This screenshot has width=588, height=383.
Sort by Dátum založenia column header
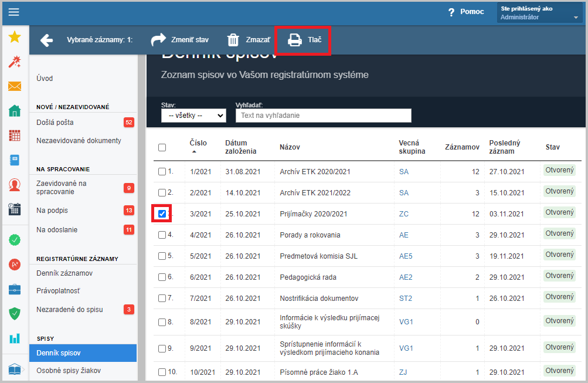(241, 147)
